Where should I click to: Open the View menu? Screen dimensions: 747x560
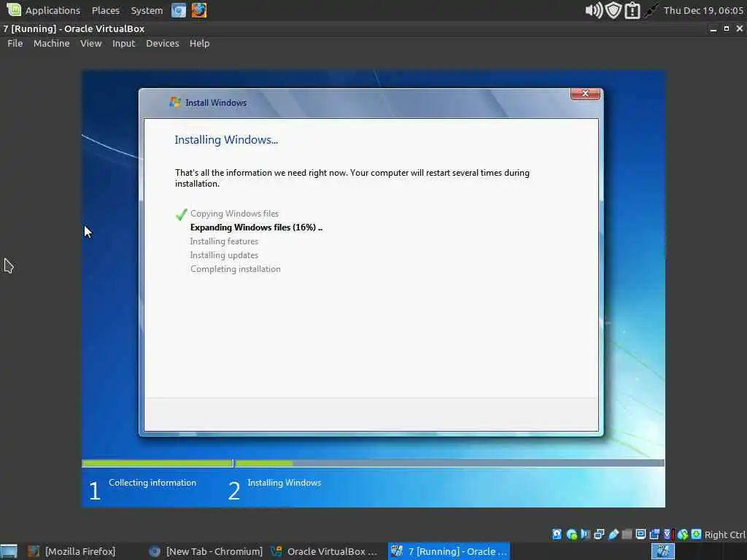coord(90,43)
